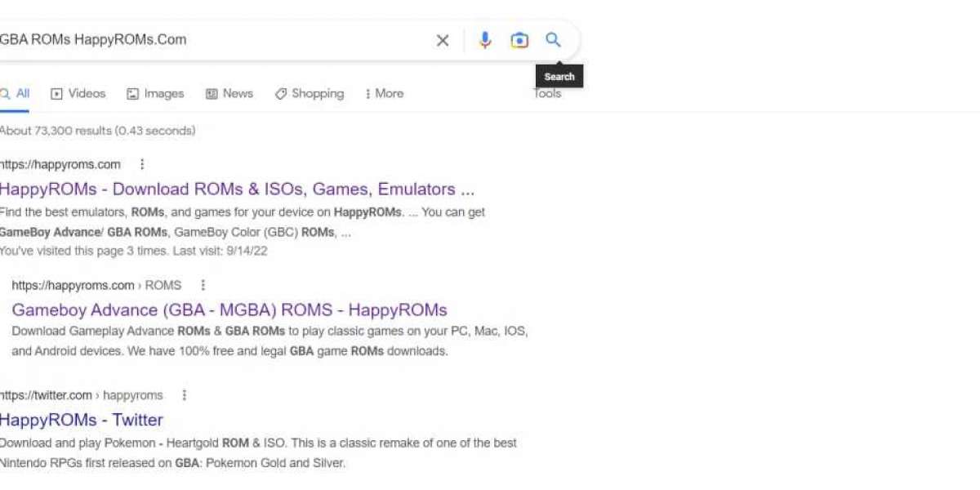Start voice search with the microphone icon

[485, 40]
